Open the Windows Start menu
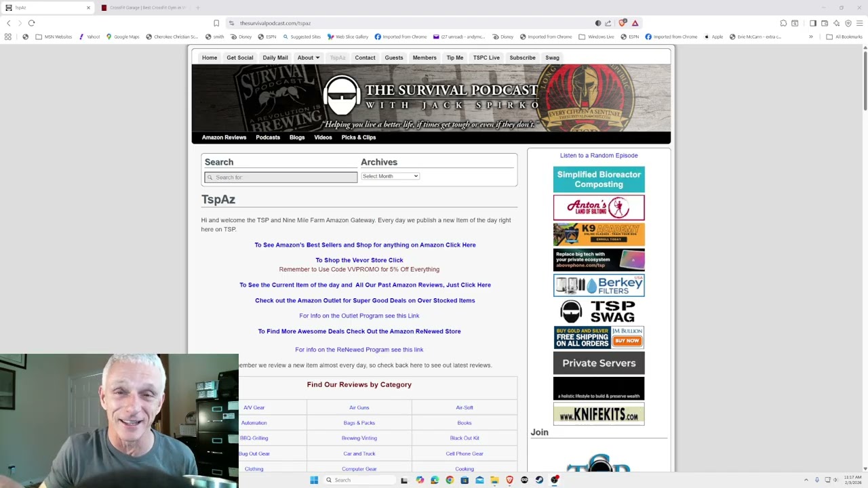Image resolution: width=868 pixels, height=488 pixels. pos(314,480)
